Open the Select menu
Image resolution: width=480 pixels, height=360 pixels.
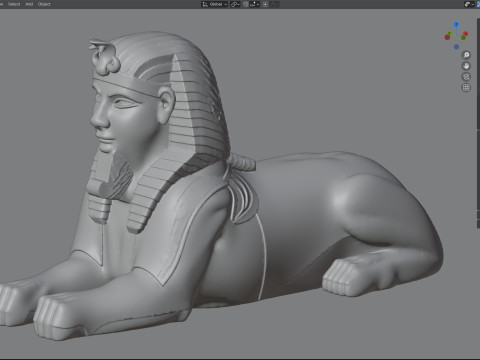14,4
